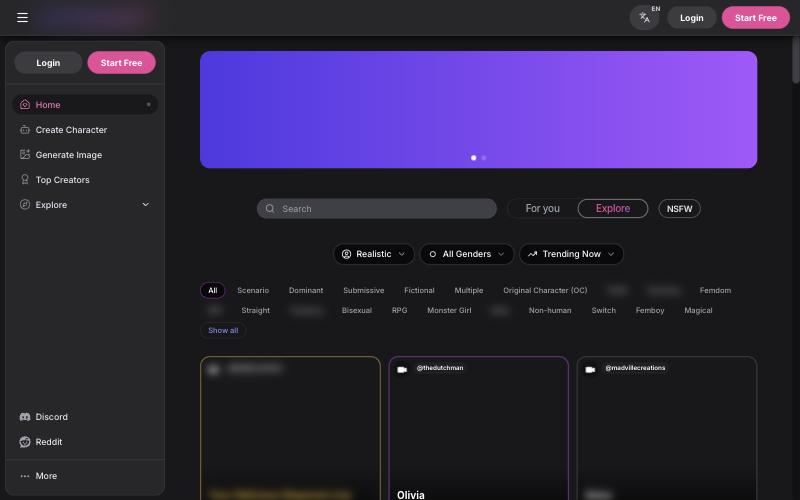Select the All category tag
The image size is (800, 500).
pyautogui.click(x=213, y=290)
